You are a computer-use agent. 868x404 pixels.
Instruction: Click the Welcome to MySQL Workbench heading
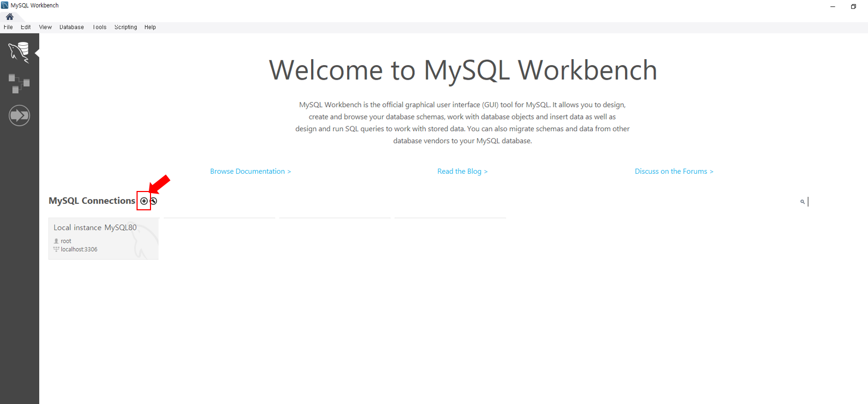(x=463, y=70)
